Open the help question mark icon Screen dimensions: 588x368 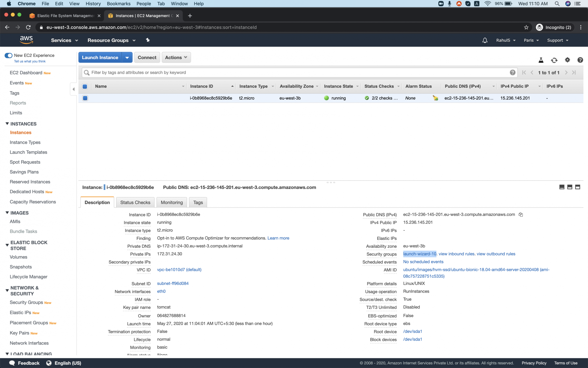(580, 60)
